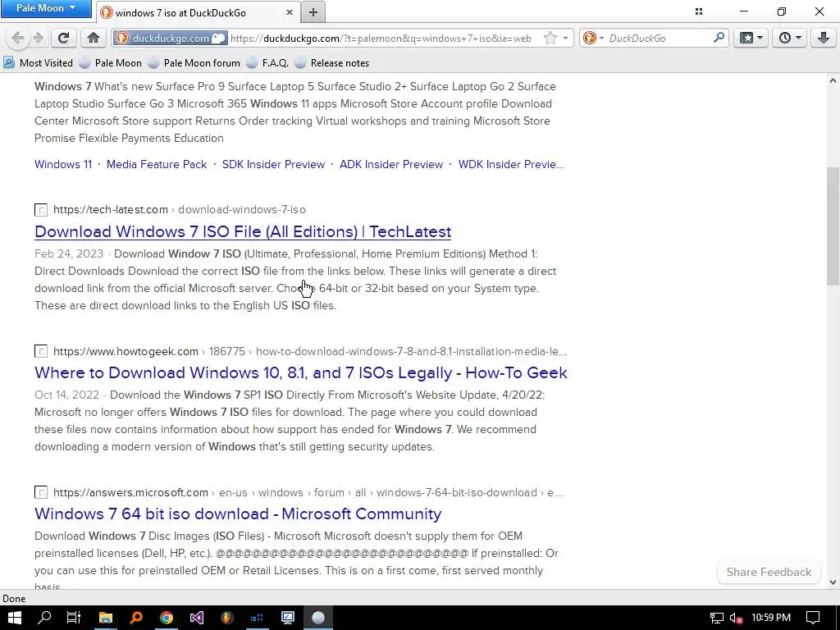Click the howtogeek.com favicon
This screenshot has height=630, width=840.
41,351
